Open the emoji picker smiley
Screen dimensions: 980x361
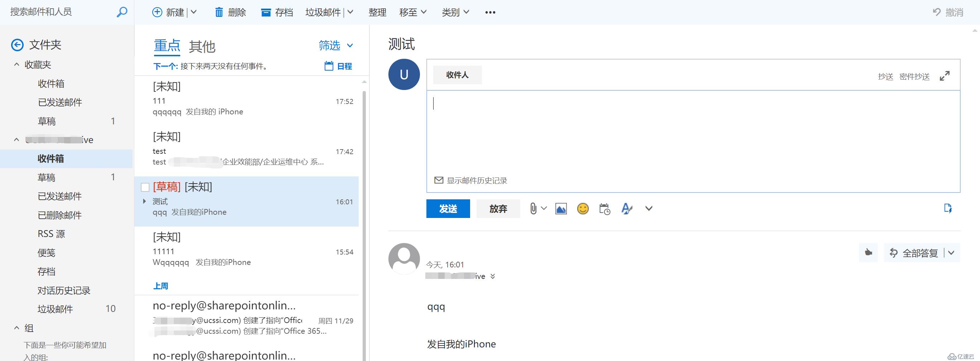pyautogui.click(x=583, y=209)
